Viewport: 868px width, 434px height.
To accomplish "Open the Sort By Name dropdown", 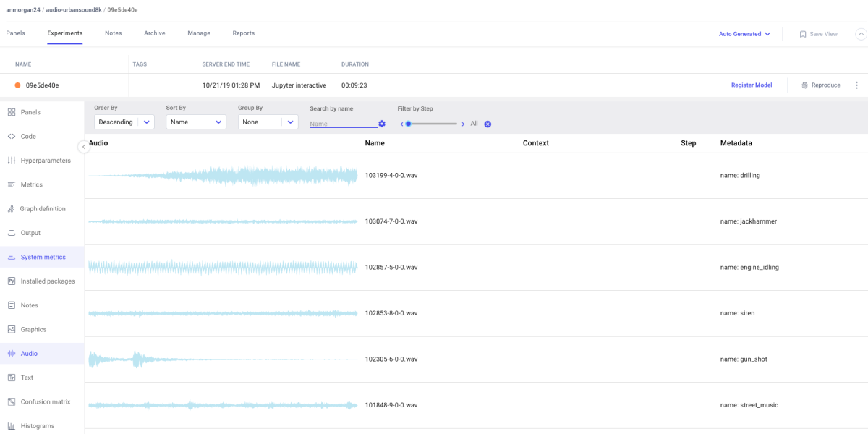I will click(196, 122).
